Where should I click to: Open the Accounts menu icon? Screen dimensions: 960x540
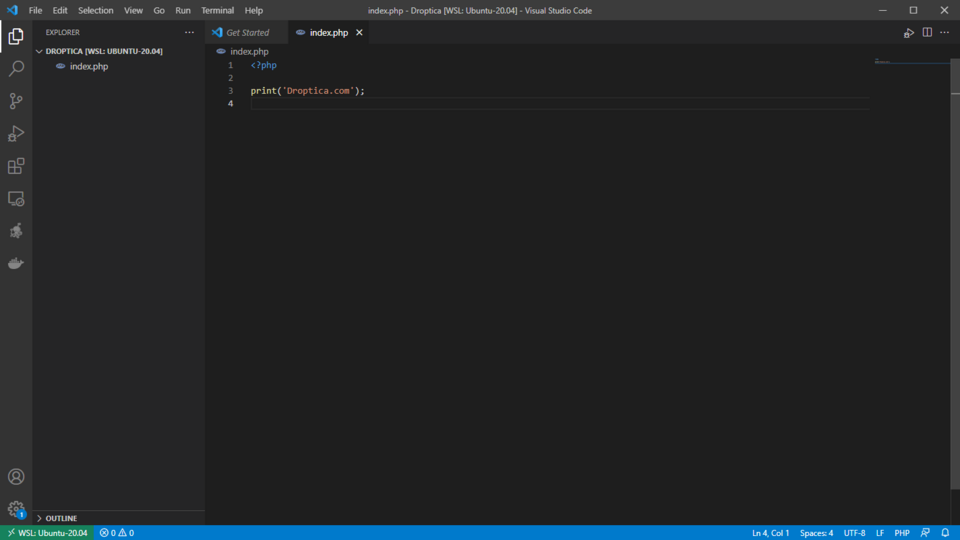click(x=16, y=476)
